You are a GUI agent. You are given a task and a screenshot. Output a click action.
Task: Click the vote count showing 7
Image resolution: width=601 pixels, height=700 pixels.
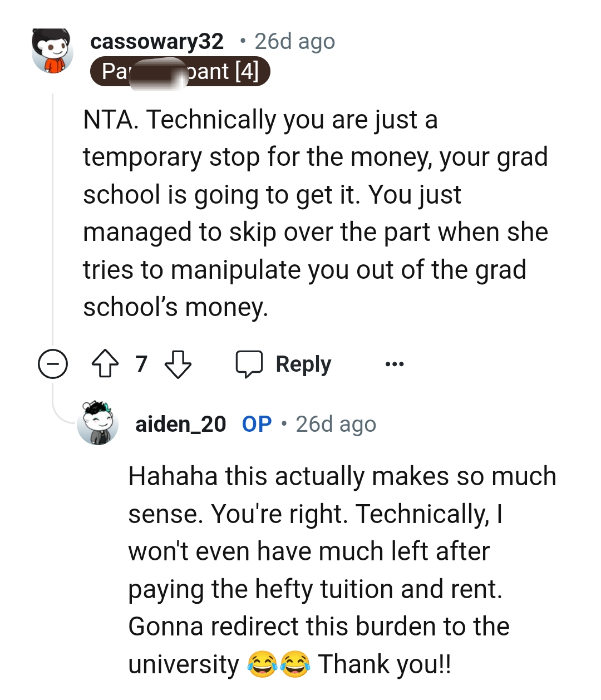click(141, 364)
